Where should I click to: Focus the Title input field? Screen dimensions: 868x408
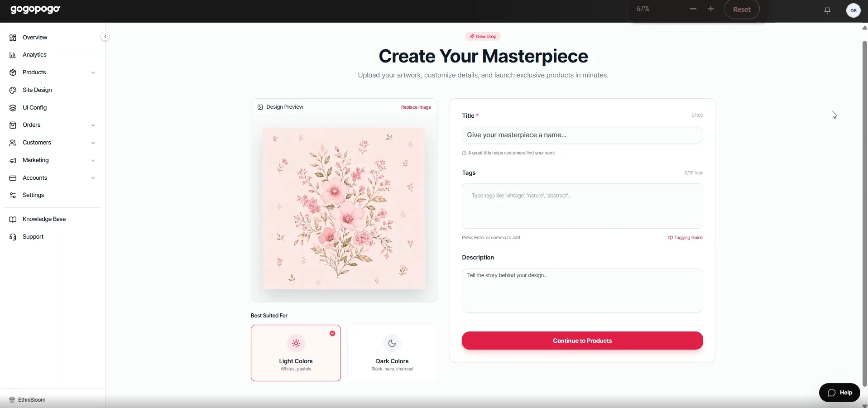pyautogui.click(x=582, y=135)
